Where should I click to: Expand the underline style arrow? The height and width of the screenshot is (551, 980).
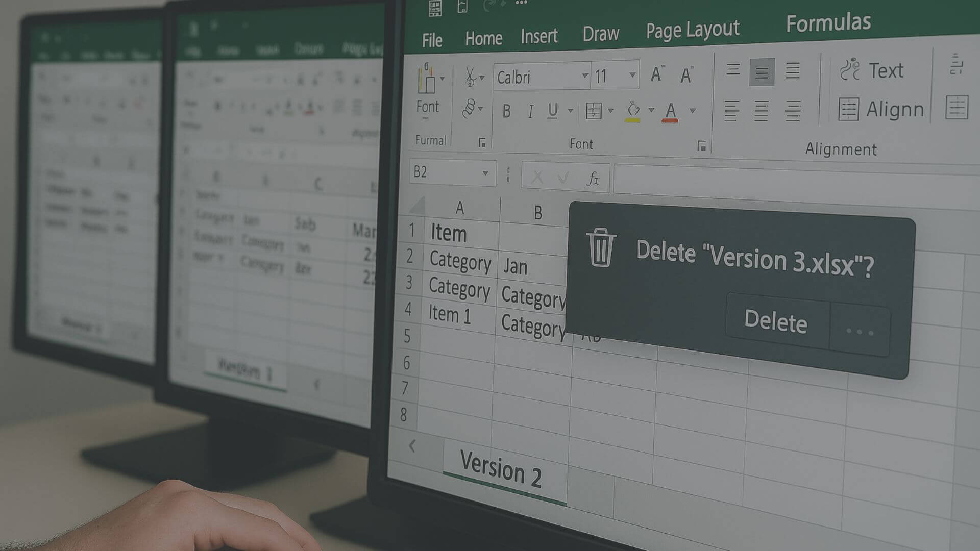tap(570, 111)
